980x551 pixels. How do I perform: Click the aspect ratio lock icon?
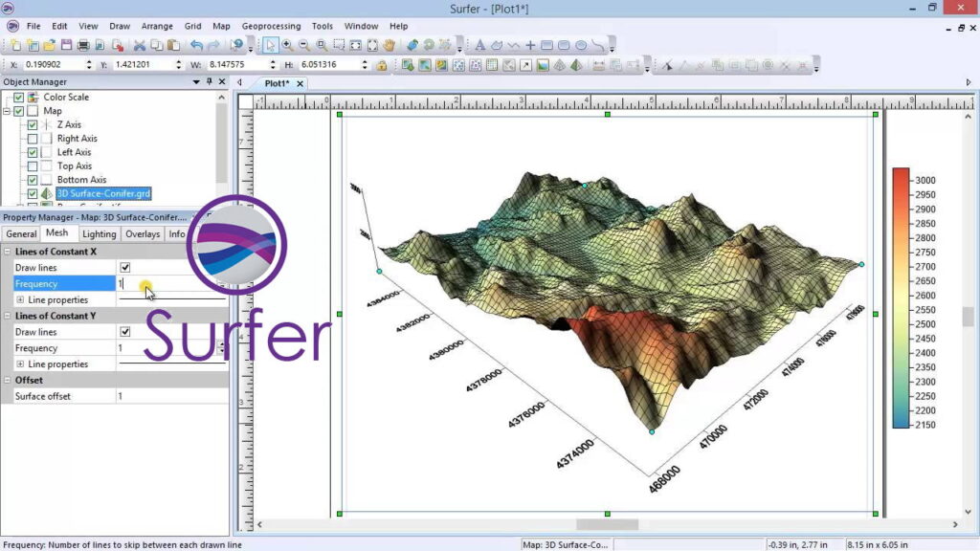coord(382,65)
